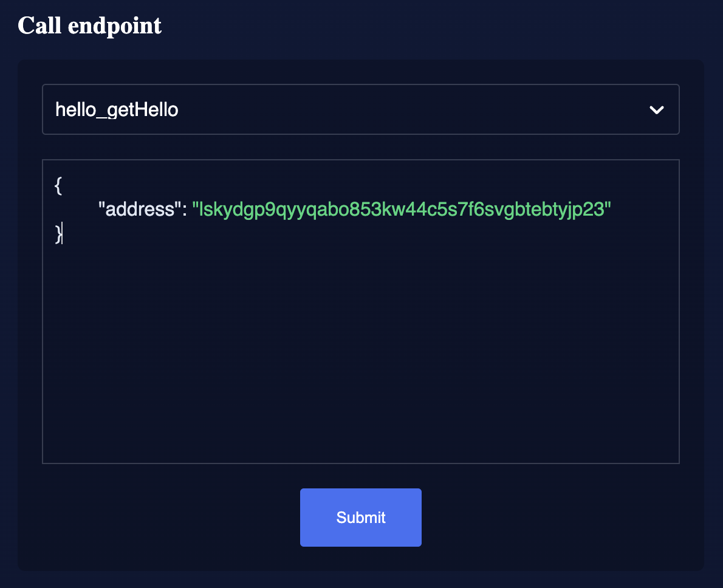723x588 pixels.
Task: Click the closing curly brace in the editor
Action: click(58, 233)
